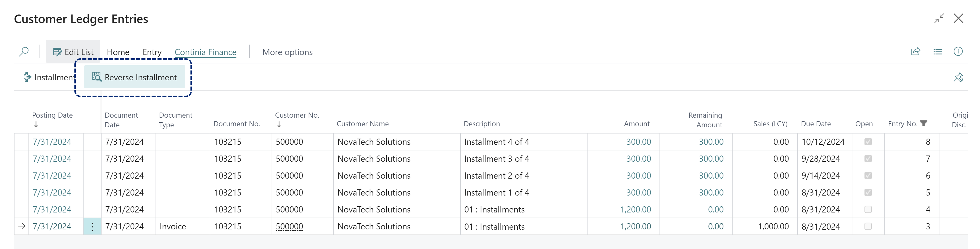
Task: Click Reverse Installment action
Action: (x=135, y=77)
